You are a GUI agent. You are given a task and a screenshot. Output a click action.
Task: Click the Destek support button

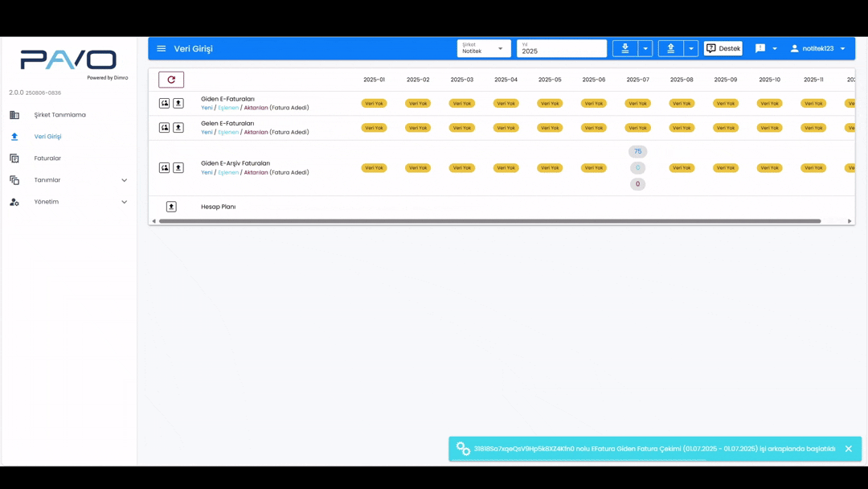click(x=723, y=48)
